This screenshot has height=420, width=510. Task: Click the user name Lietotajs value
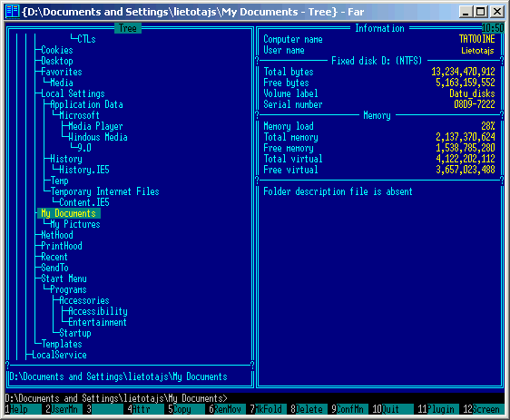coord(477,51)
